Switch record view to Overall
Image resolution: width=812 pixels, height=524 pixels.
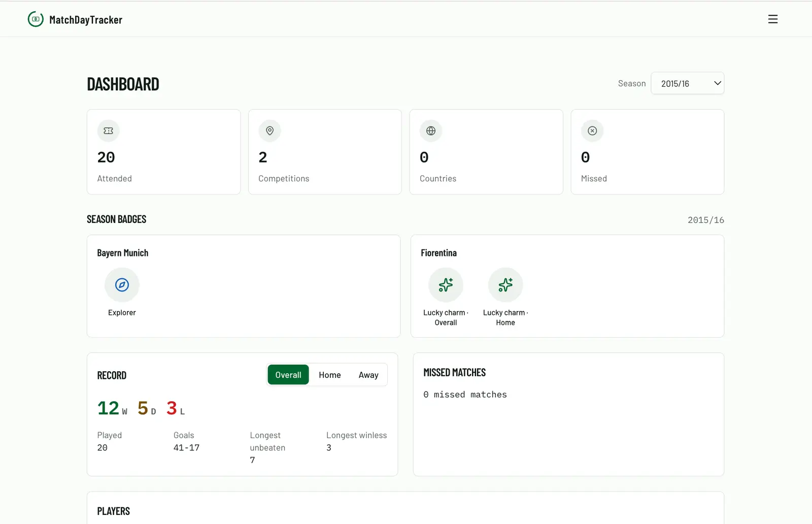(288, 375)
